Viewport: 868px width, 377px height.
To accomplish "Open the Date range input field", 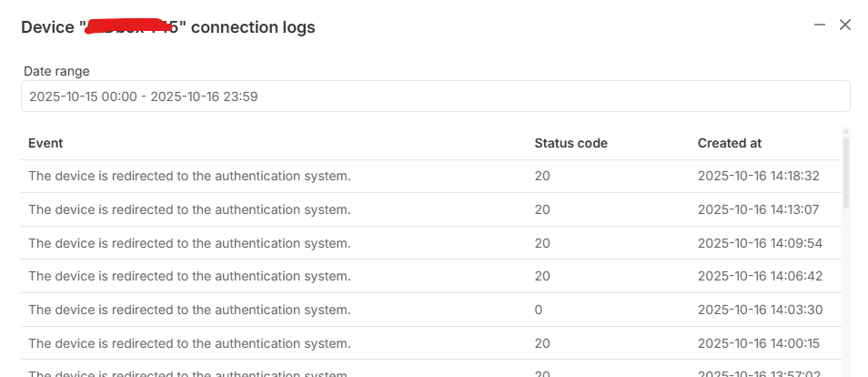I will point(436,97).
